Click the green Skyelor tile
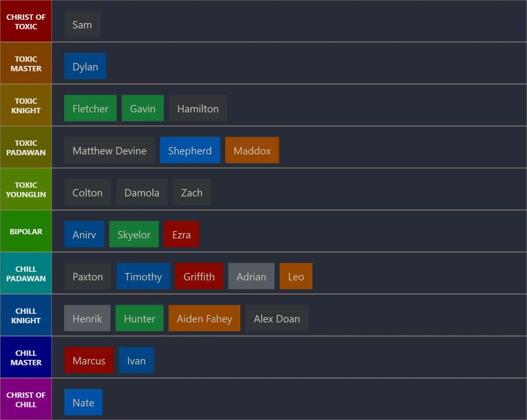Screen dimensions: 527x420 [x=134, y=235]
